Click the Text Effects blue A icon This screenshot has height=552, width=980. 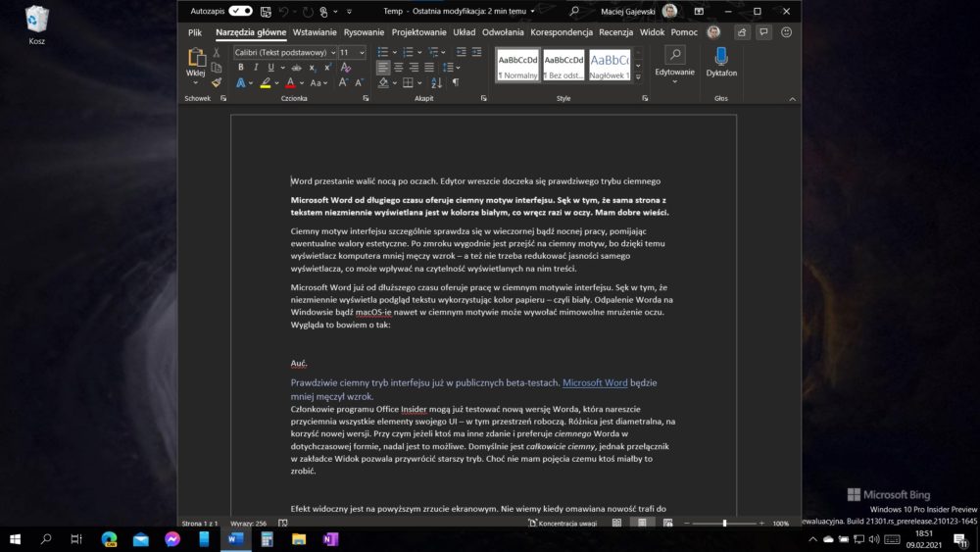(x=241, y=82)
